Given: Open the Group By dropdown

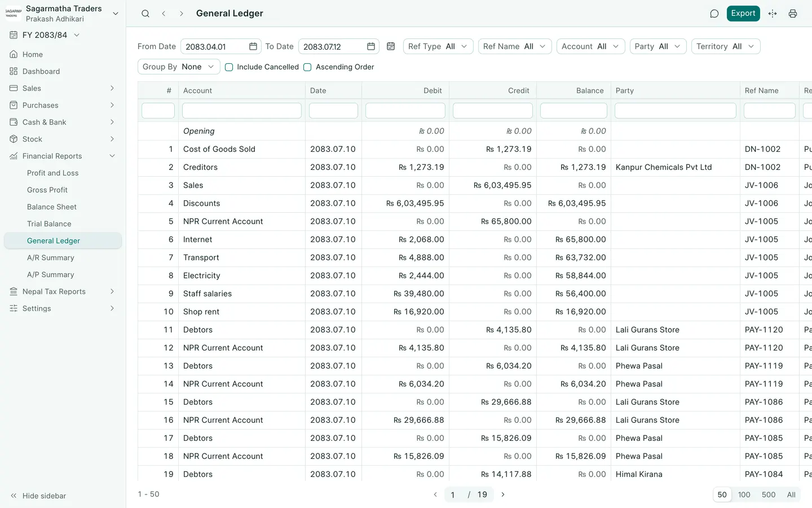Looking at the screenshot, I should [x=179, y=67].
